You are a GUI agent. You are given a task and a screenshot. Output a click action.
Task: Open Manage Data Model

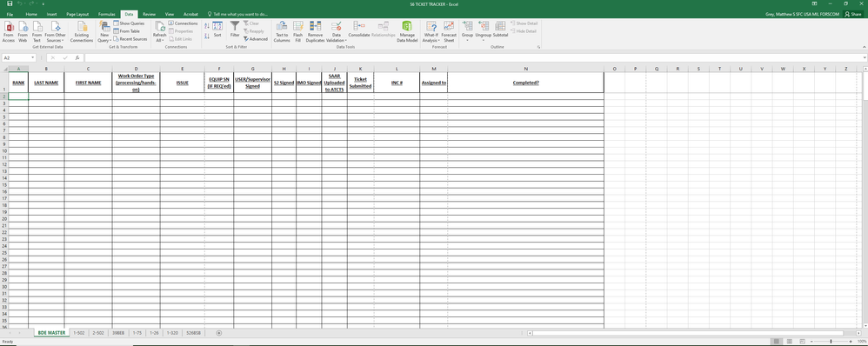click(x=407, y=31)
